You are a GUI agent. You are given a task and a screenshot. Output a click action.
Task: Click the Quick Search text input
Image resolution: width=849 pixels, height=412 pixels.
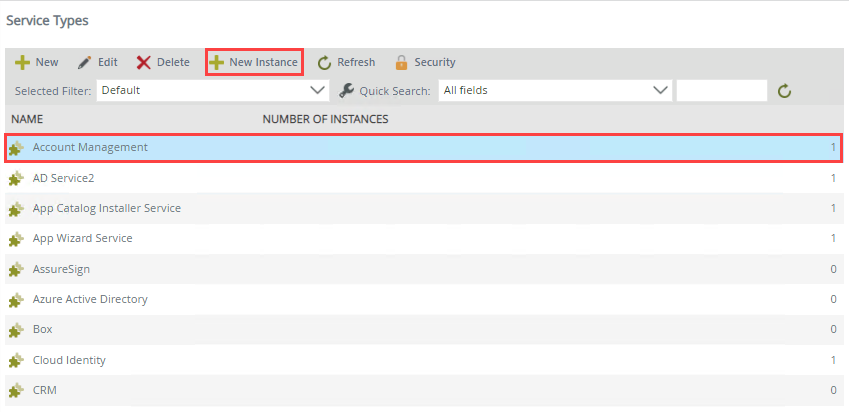pos(722,90)
